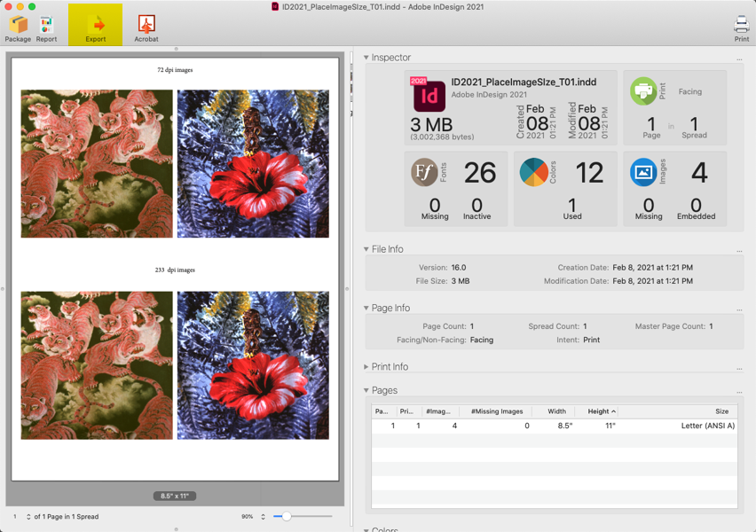This screenshot has height=532, width=756.
Task: Click the bottom-left 233 dpi tiger image
Action: (x=97, y=365)
